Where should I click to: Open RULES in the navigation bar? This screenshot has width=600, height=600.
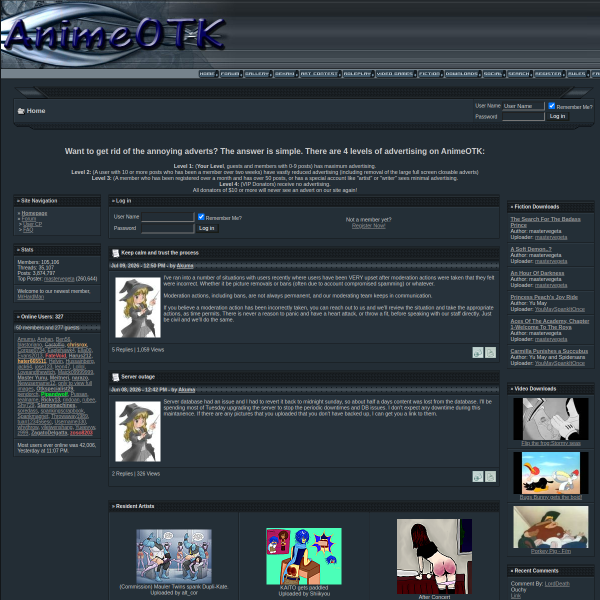point(577,74)
